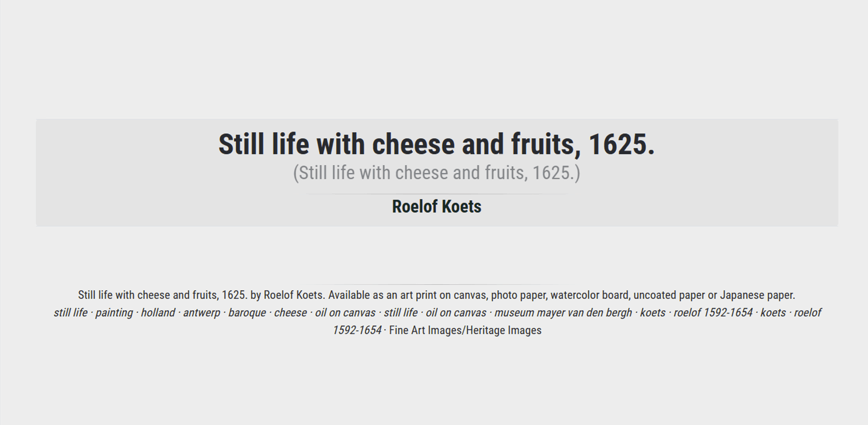Open the first 'roelof 1592-1654' tag
This screenshot has width=868, height=425.
point(713,313)
